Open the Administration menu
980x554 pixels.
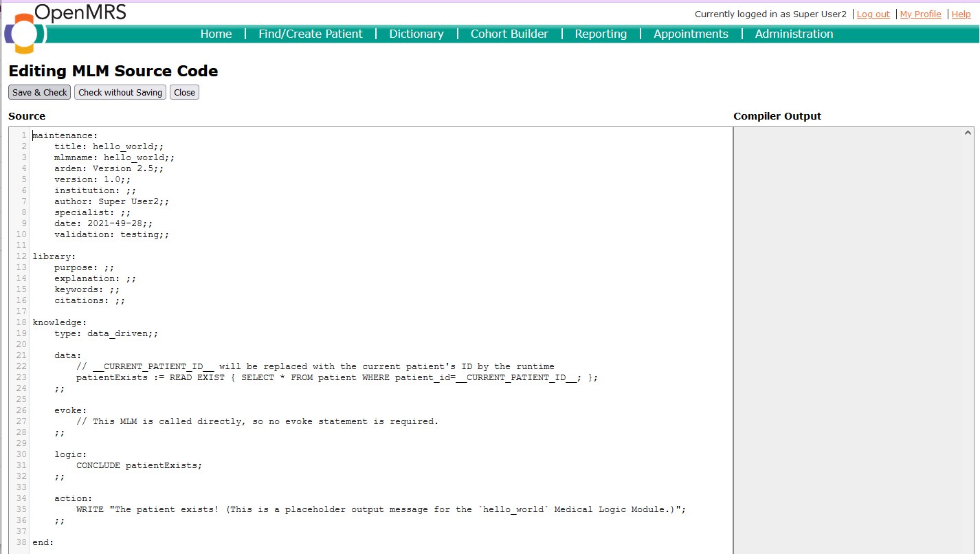click(x=794, y=34)
